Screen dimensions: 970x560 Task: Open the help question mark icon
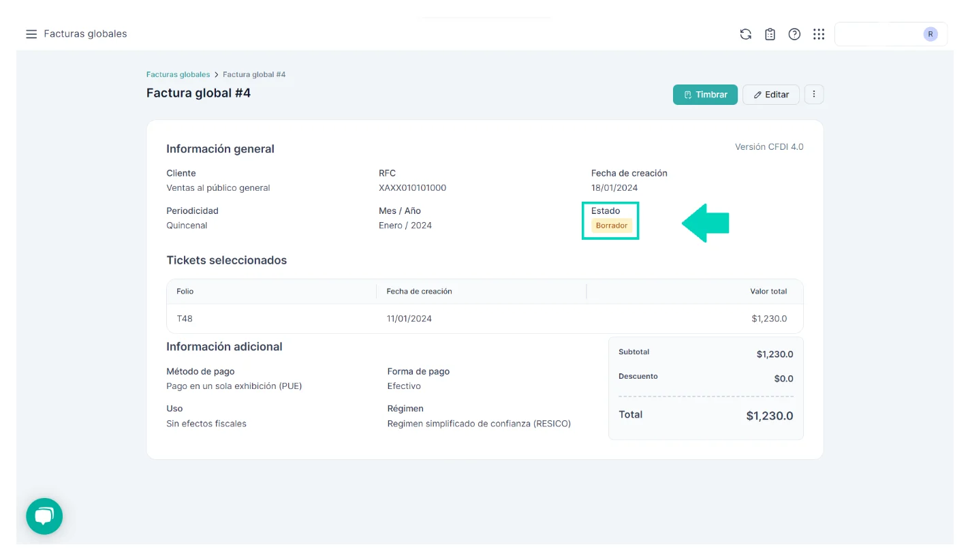pos(794,34)
